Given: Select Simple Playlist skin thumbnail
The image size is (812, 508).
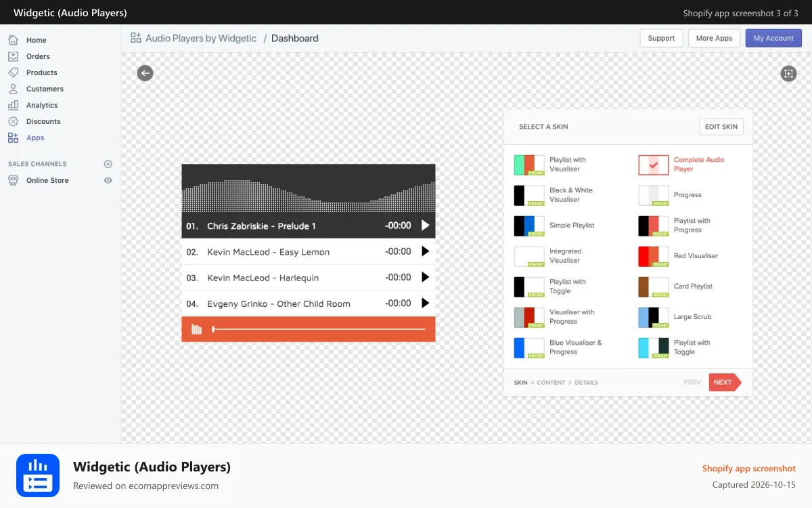Looking at the screenshot, I should pos(529,226).
